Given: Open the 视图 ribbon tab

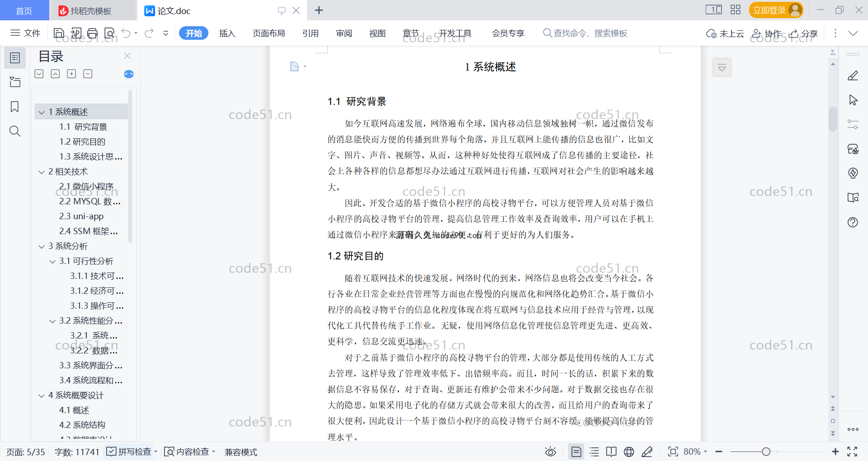Looking at the screenshot, I should [x=377, y=33].
